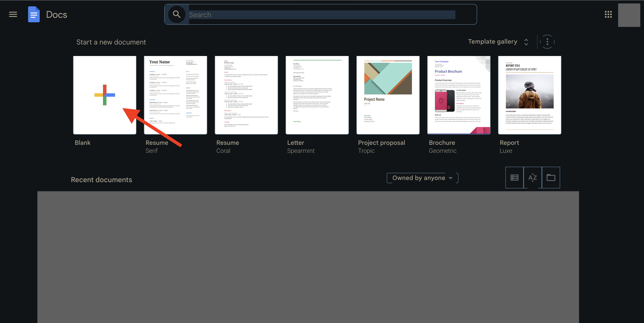Open the main hamburger menu

pyautogui.click(x=13, y=14)
